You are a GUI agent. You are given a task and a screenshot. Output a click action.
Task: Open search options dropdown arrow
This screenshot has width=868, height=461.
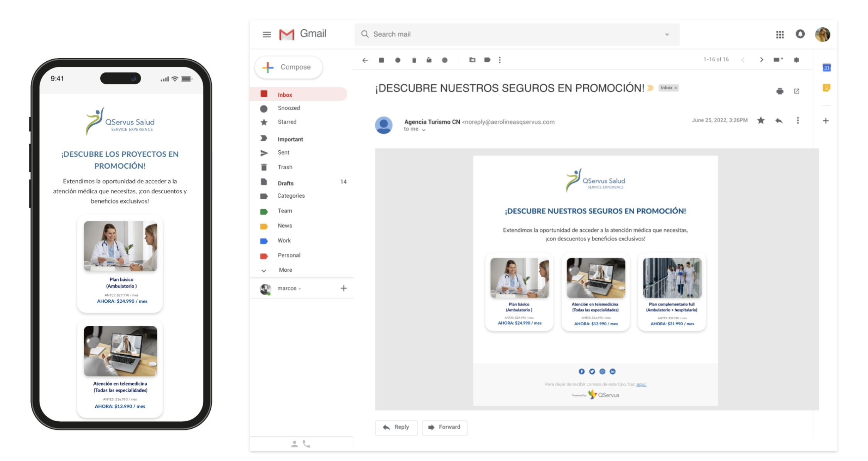point(667,35)
